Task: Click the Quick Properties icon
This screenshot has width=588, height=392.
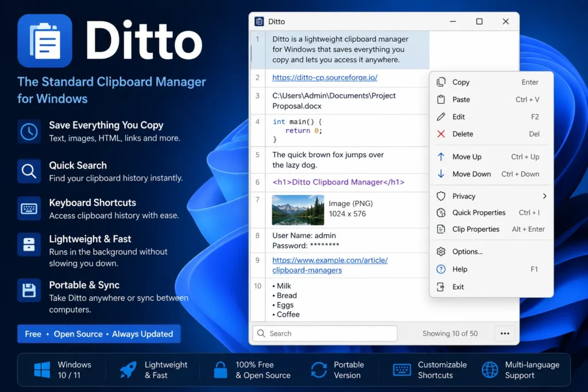Action: click(x=441, y=212)
